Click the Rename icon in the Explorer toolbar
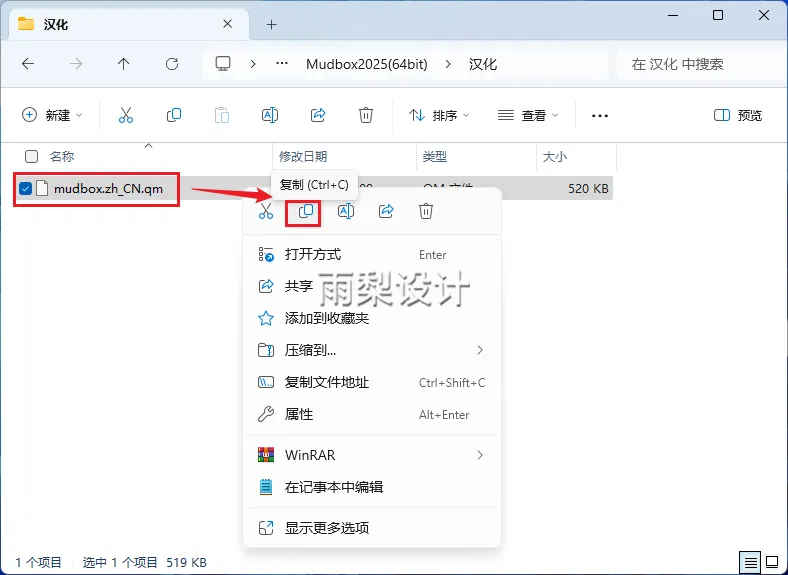 (270, 115)
